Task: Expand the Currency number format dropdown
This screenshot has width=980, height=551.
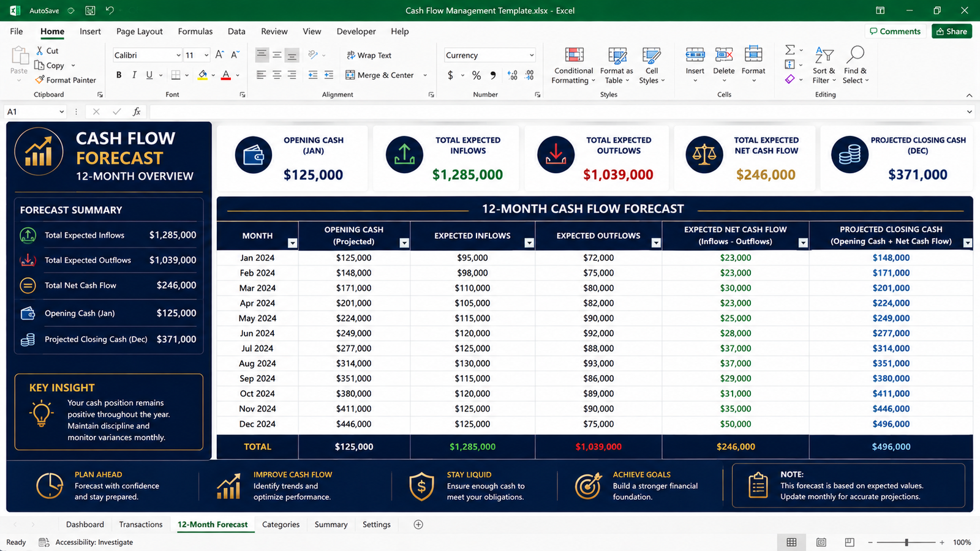Action: point(531,55)
